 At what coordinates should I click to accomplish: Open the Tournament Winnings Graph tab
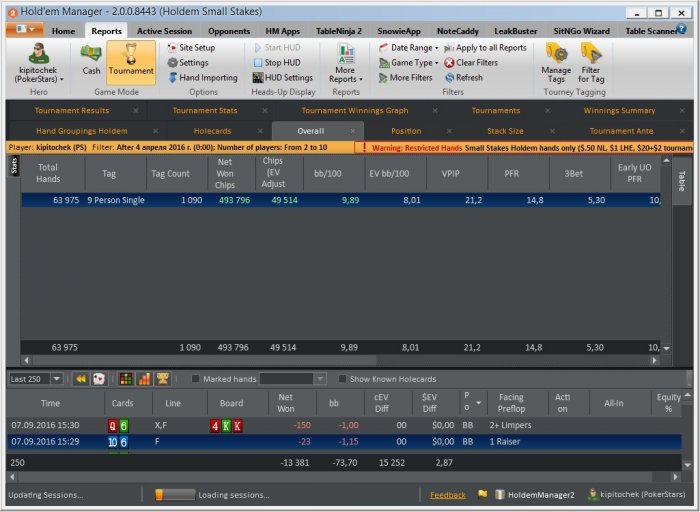click(355, 110)
